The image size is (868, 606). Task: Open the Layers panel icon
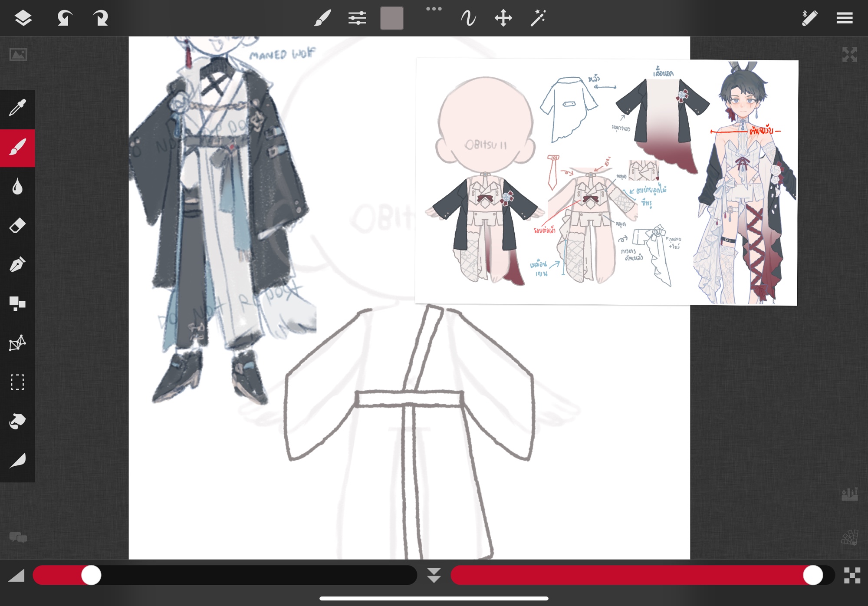tap(23, 18)
